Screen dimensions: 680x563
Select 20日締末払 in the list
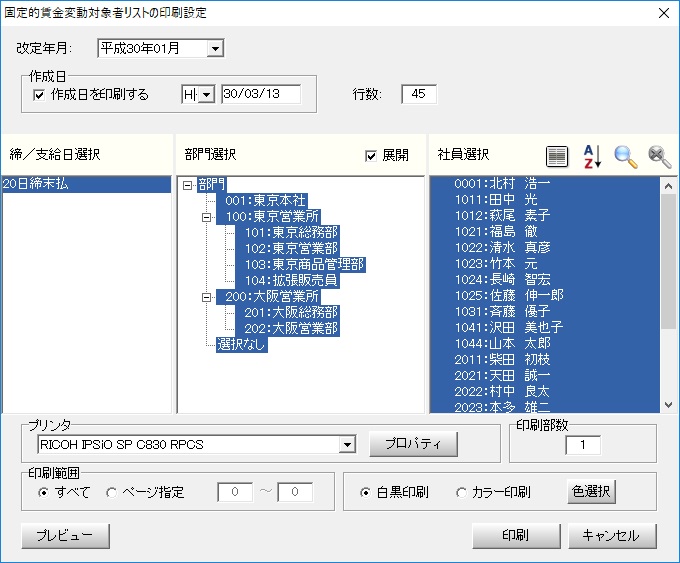tap(86, 184)
